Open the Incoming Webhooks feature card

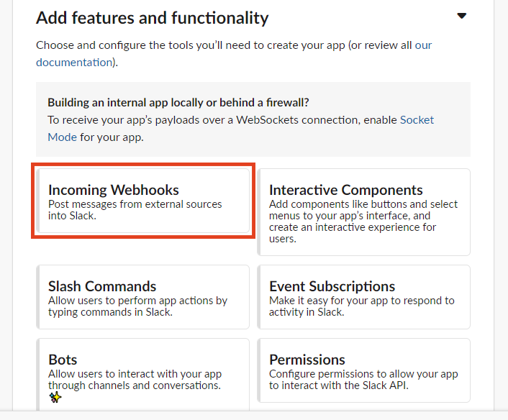143,201
